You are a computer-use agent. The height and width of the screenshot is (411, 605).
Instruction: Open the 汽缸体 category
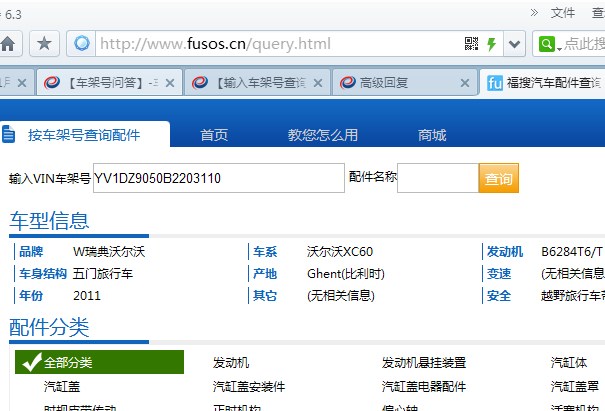[x=569, y=363]
